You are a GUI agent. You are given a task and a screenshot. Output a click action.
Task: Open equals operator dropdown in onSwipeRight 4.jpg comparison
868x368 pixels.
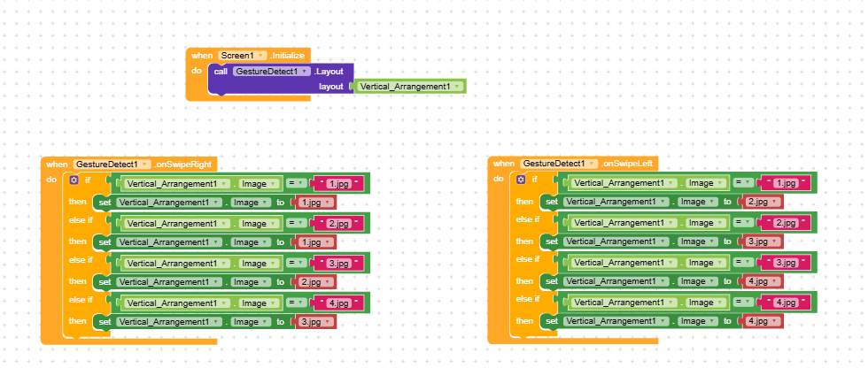(x=296, y=303)
